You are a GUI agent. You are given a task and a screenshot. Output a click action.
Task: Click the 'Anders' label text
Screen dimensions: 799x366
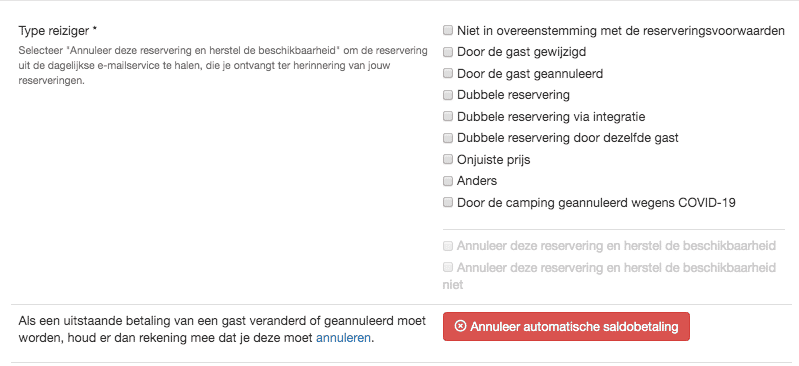477,181
